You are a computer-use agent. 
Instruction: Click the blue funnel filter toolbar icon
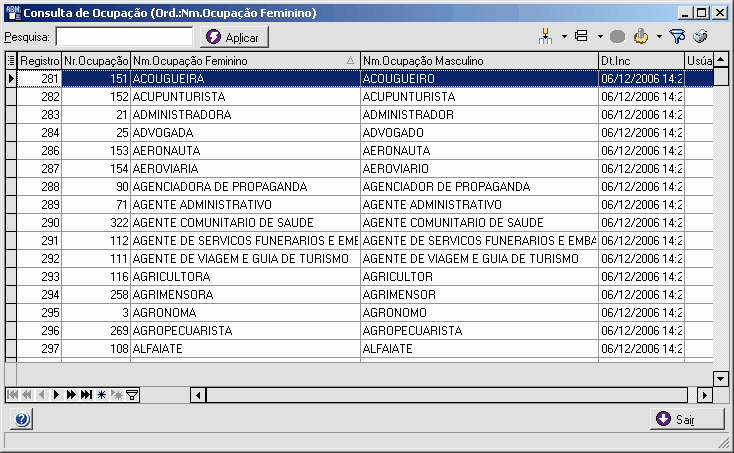[x=677, y=37]
